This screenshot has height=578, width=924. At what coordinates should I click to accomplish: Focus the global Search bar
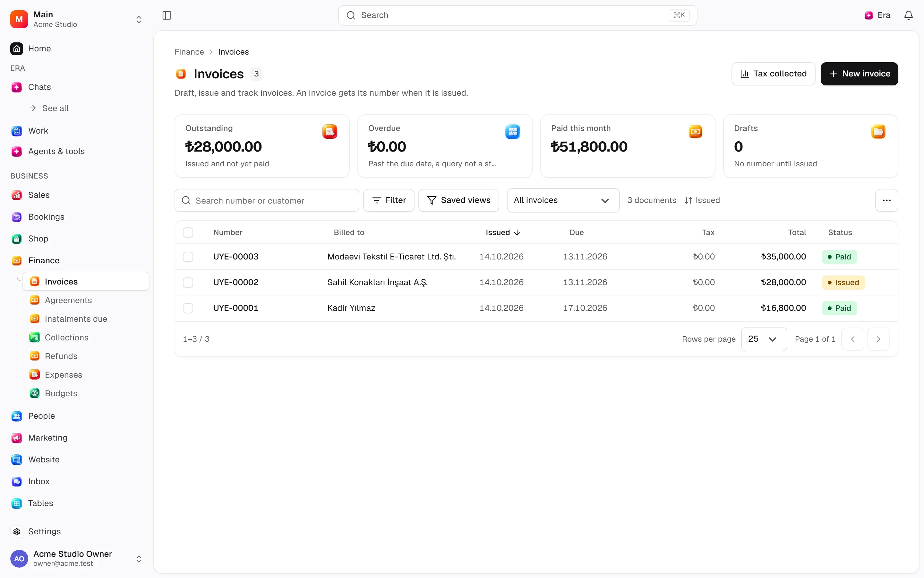tap(518, 15)
